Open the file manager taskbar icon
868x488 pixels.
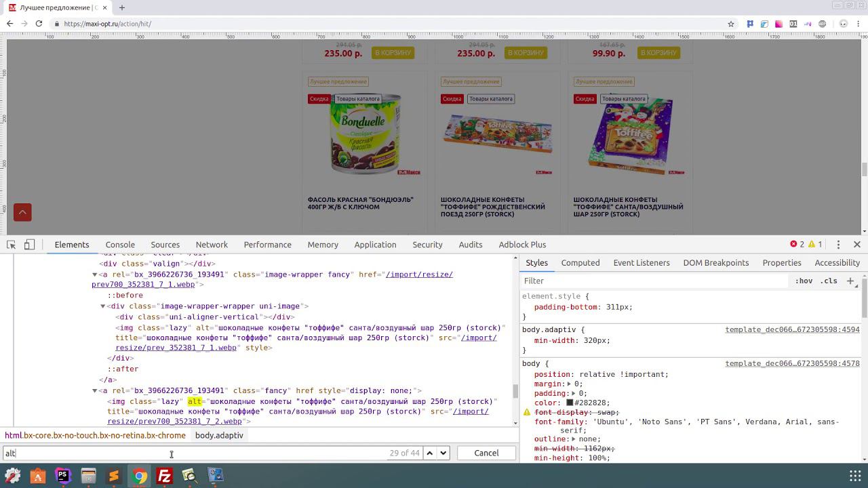pyautogui.click(x=88, y=476)
